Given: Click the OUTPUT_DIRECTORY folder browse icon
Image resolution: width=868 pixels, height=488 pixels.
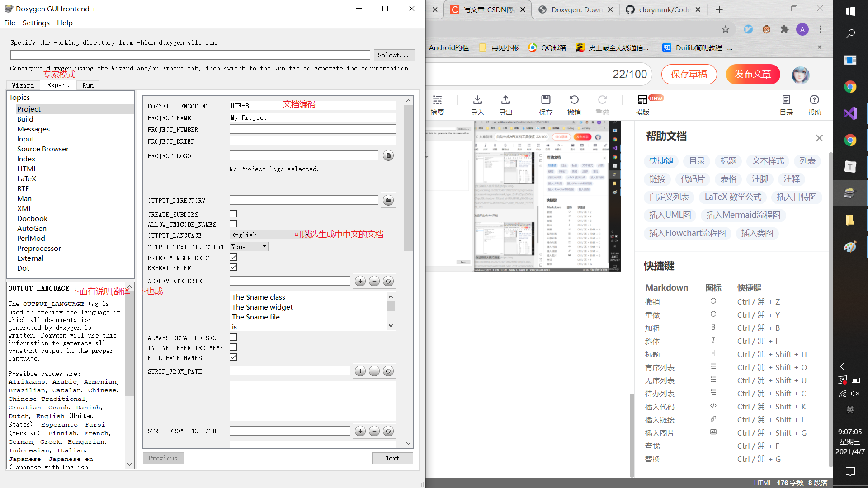Looking at the screenshot, I should click(x=388, y=200).
